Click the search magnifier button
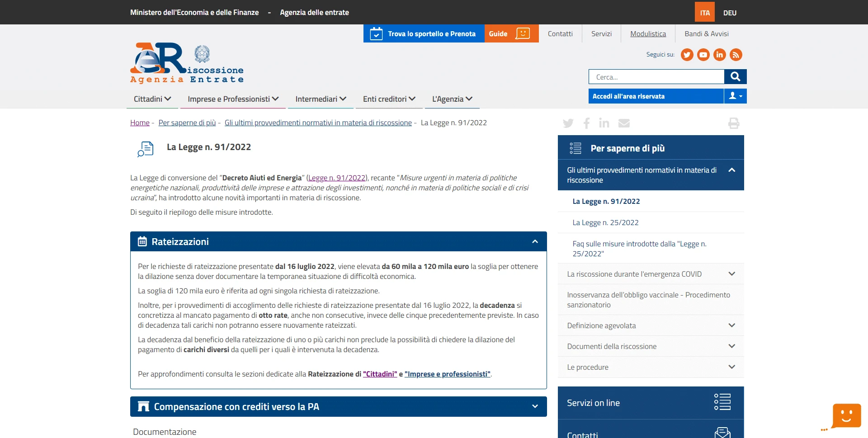 coord(735,77)
